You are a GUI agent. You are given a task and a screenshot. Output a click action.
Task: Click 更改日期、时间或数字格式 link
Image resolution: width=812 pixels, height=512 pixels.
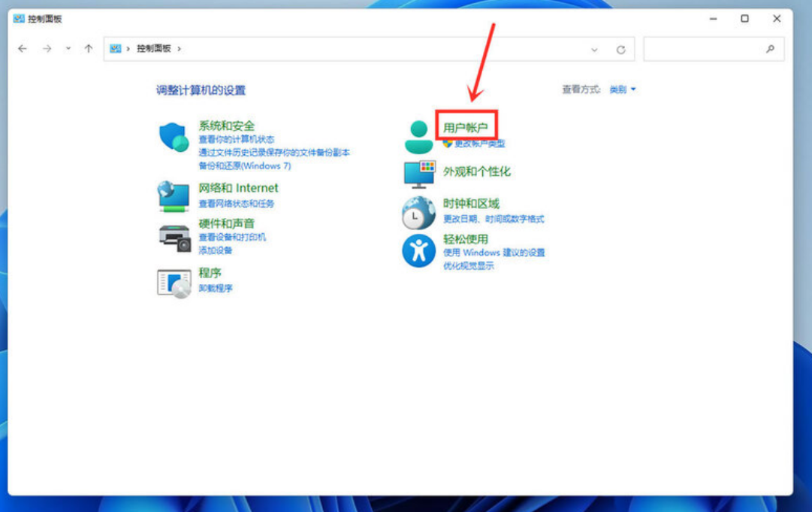tap(494, 220)
